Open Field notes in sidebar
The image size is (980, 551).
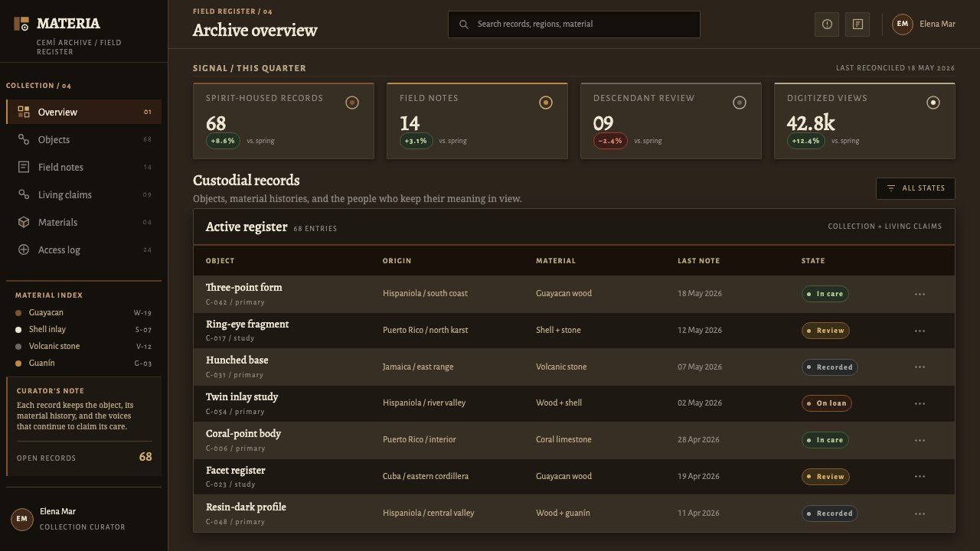[x=84, y=167]
